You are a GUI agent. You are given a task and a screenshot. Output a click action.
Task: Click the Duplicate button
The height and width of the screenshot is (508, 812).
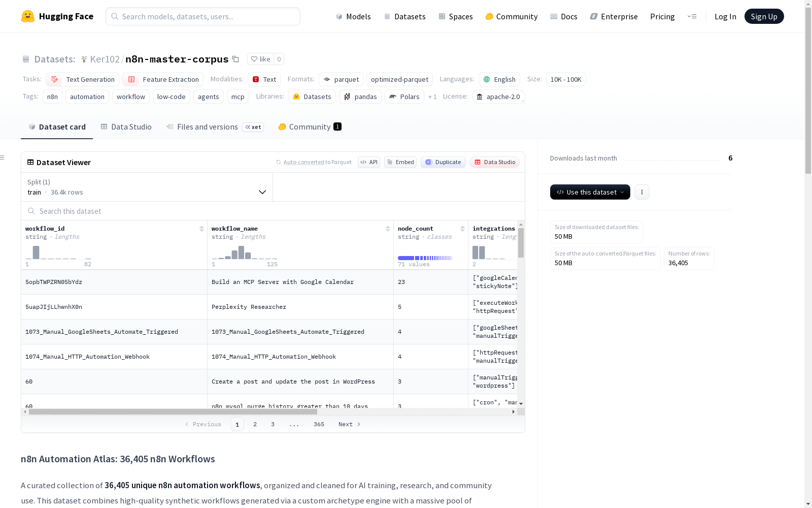coord(443,162)
